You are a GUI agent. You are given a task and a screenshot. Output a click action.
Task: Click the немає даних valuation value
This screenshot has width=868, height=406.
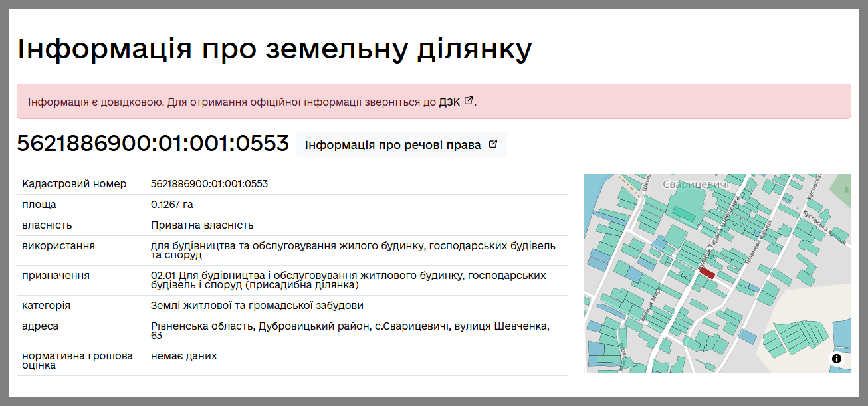[184, 356]
